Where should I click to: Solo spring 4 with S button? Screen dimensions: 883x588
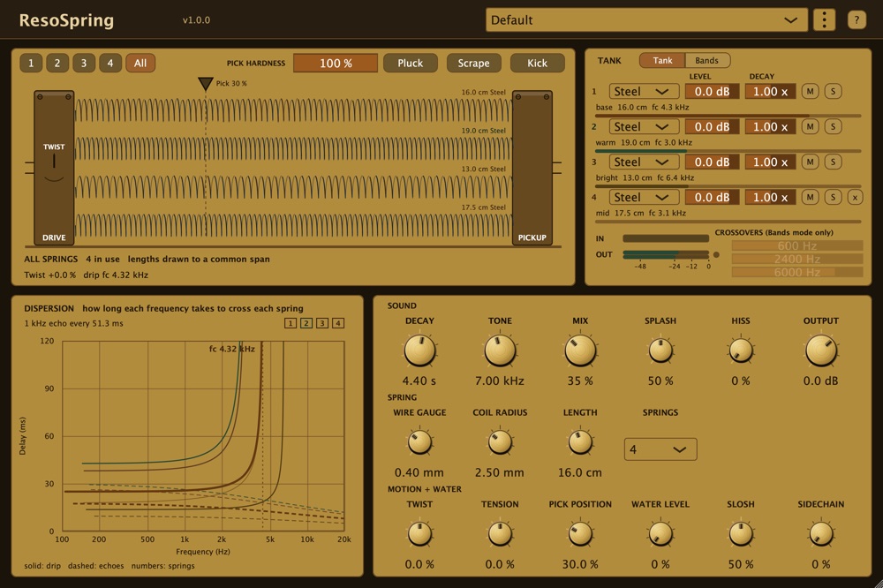click(833, 197)
